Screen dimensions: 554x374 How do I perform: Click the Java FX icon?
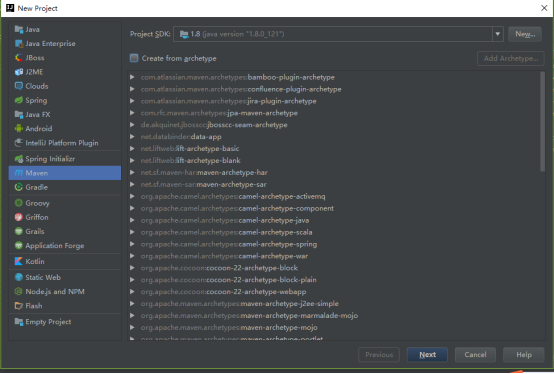19,114
